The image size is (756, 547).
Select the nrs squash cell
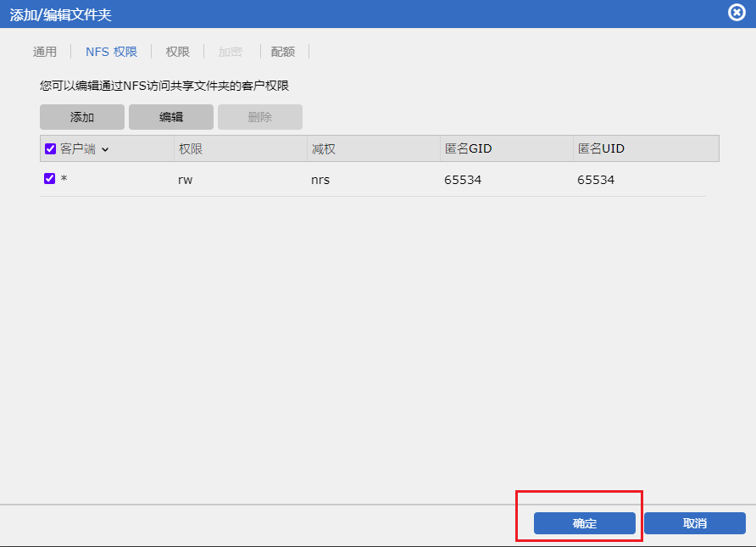pos(321,180)
